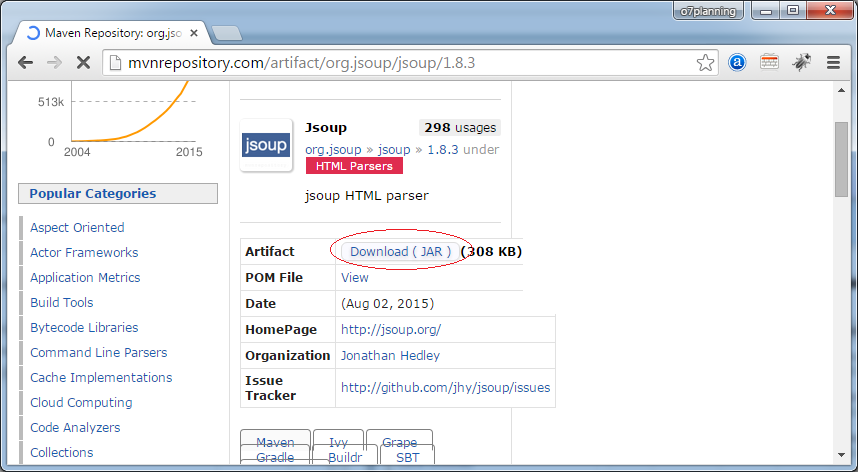Open the Chrome hamburger menu
858x472 pixels.
(833, 63)
